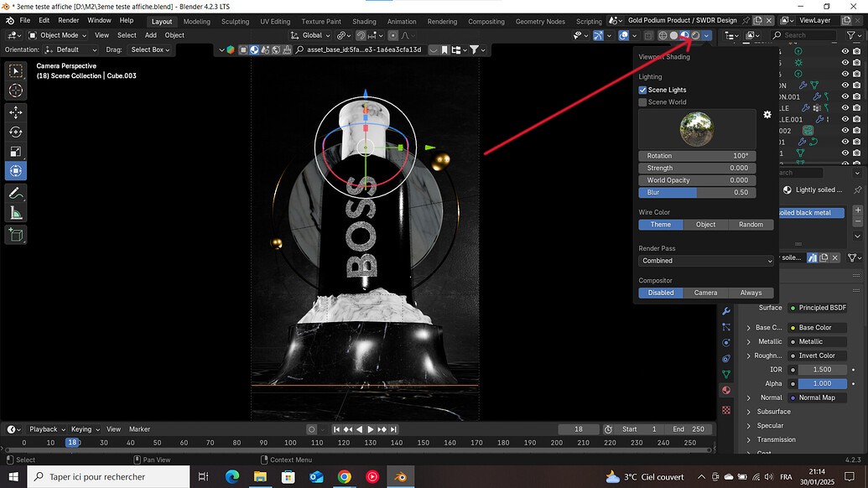Open the Object Data properties tab
The height and width of the screenshot is (488, 868).
726,374
